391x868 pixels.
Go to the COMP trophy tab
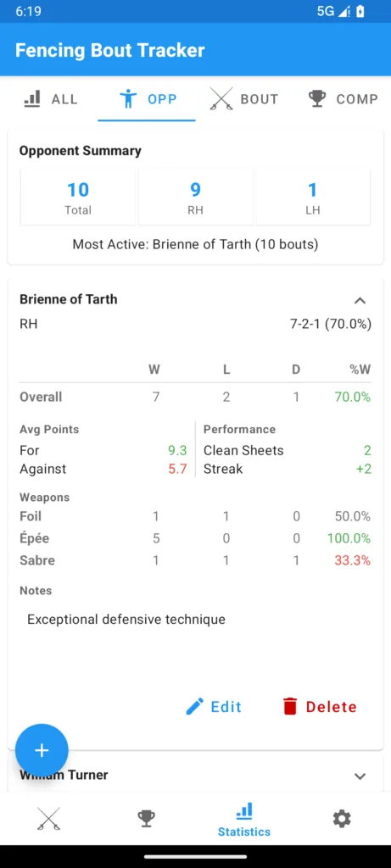(x=343, y=99)
